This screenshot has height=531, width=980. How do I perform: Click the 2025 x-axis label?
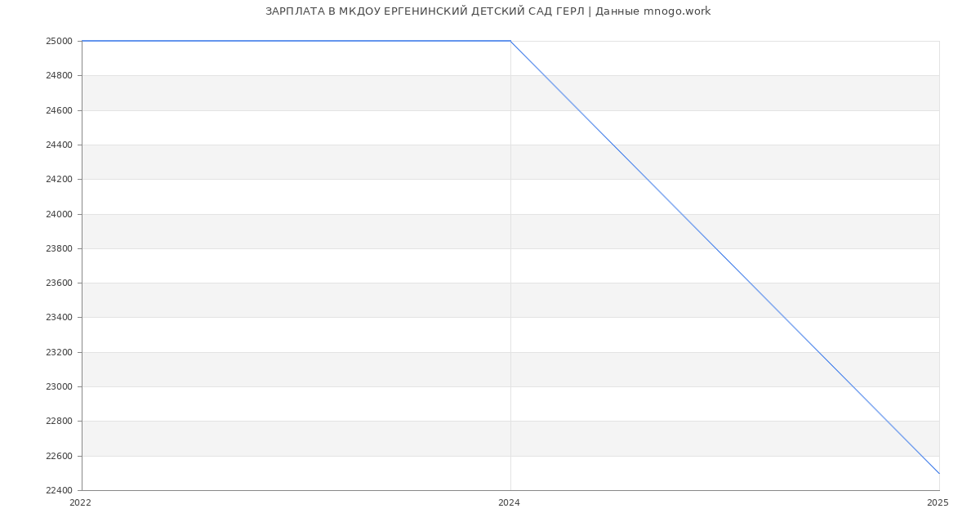[x=938, y=503]
